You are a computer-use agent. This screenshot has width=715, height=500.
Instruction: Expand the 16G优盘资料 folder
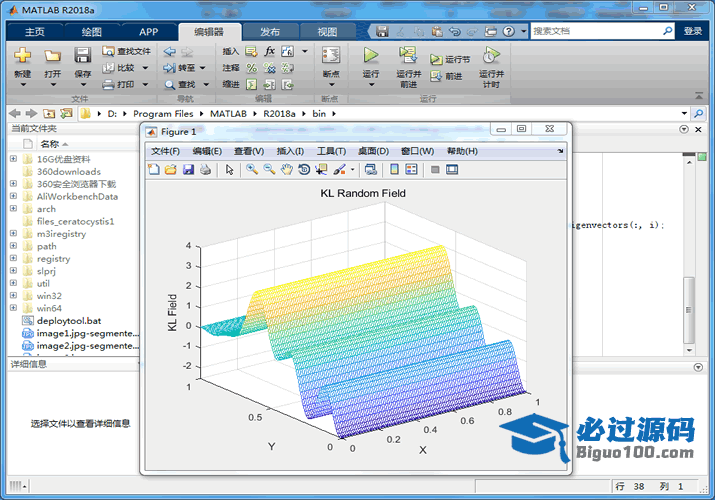(14, 159)
